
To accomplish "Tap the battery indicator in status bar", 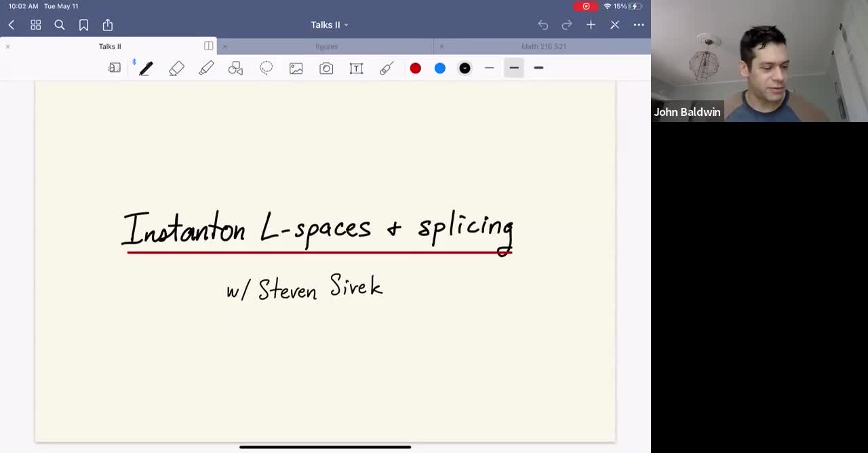I will 636,6.
